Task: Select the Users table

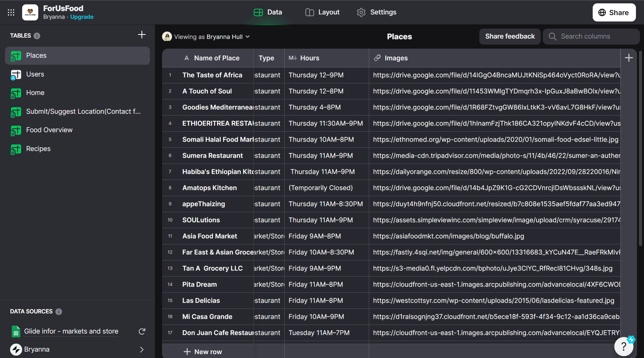Action: [x=77, y=74]
